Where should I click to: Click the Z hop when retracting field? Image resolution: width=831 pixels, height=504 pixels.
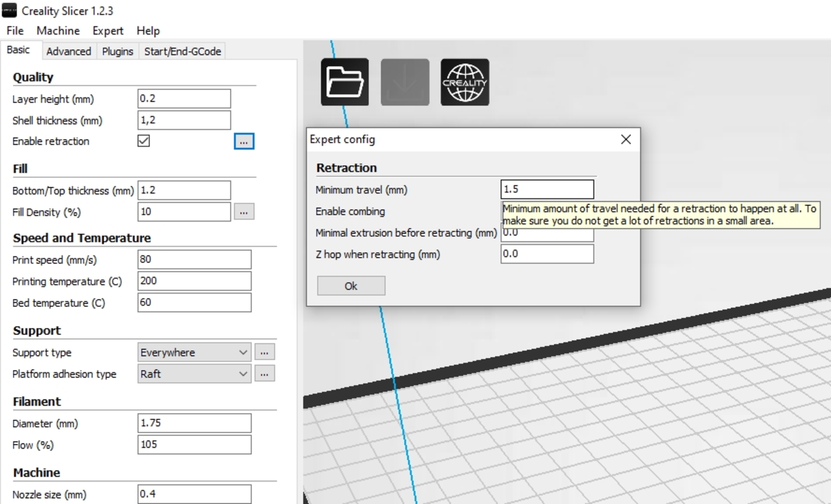pyautogui.click(x=547, y=254)
